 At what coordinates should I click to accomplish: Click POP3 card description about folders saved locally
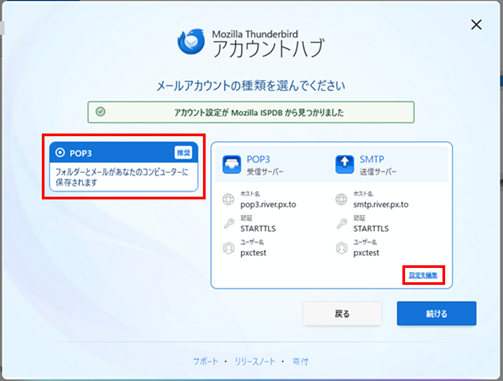click(x=121, y=177)
